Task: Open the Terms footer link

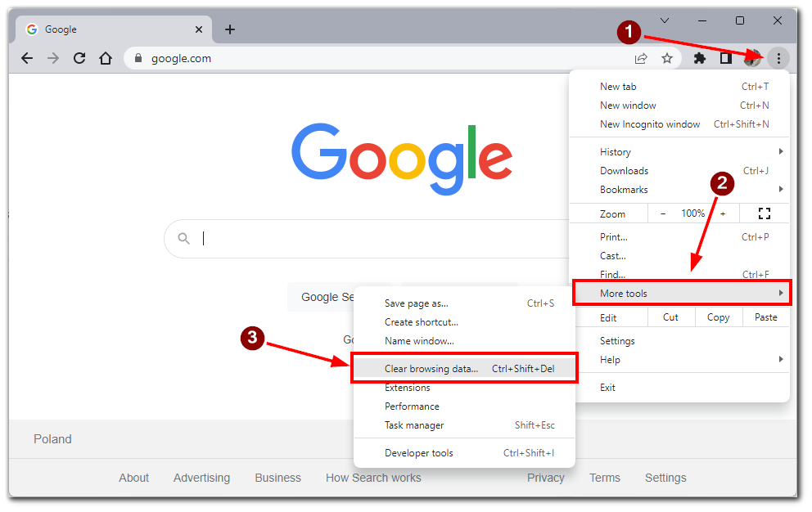Action: (x=604, y=478)
